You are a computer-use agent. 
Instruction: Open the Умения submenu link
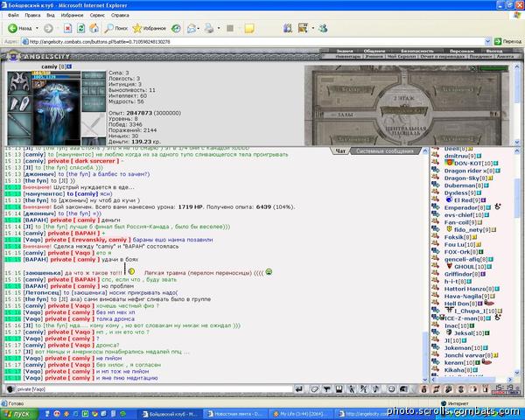click(x=374, y=57)
